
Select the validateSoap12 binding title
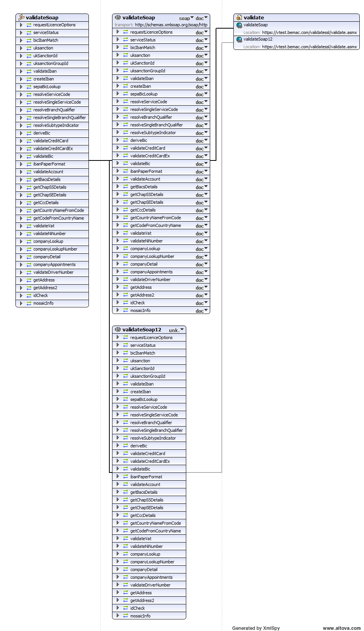pos(142,329)
